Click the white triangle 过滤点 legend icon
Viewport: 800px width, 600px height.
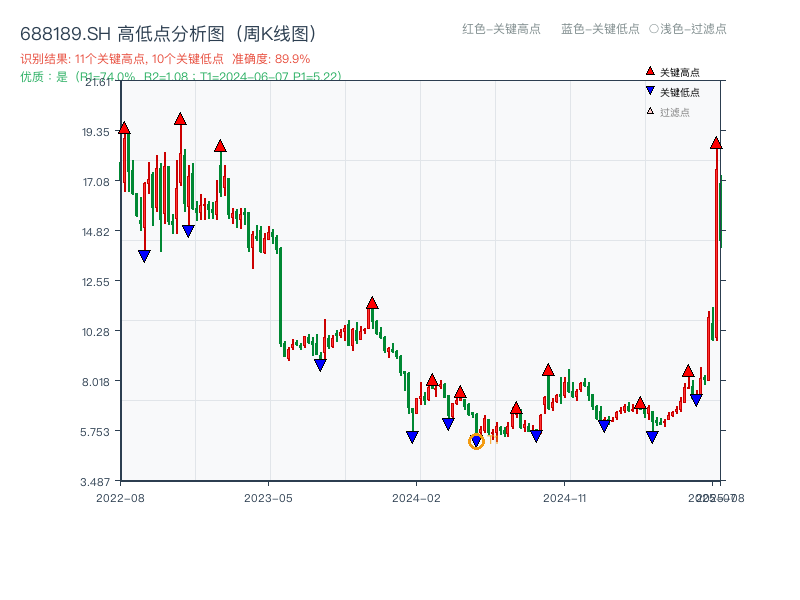pos(648,112)
